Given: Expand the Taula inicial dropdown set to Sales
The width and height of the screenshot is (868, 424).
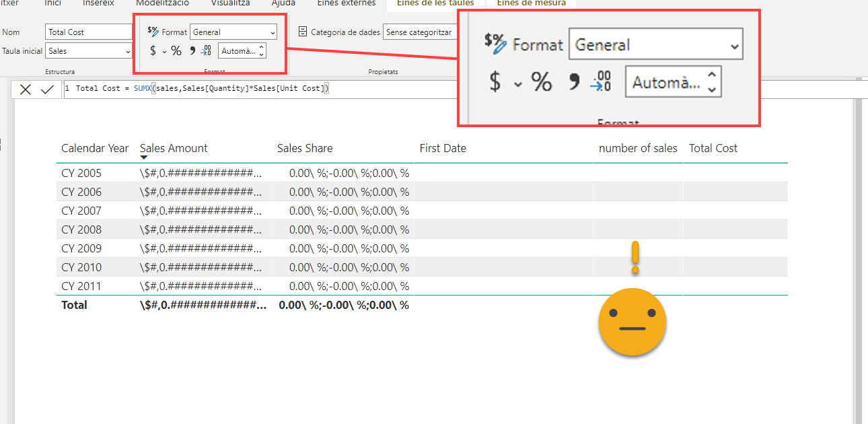Looking at the screenshot, I should tap(89, 50).
